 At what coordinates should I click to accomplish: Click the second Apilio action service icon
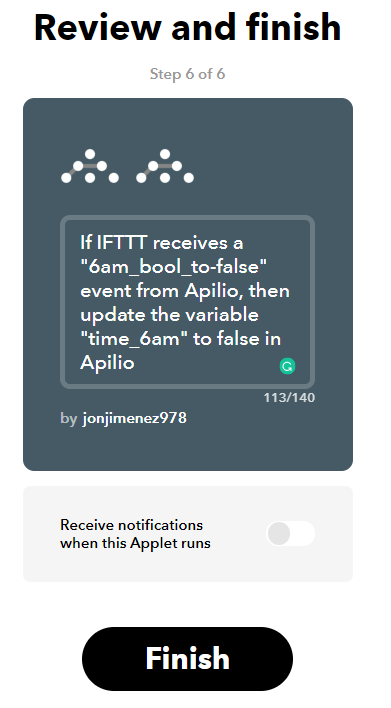(165, 166)
